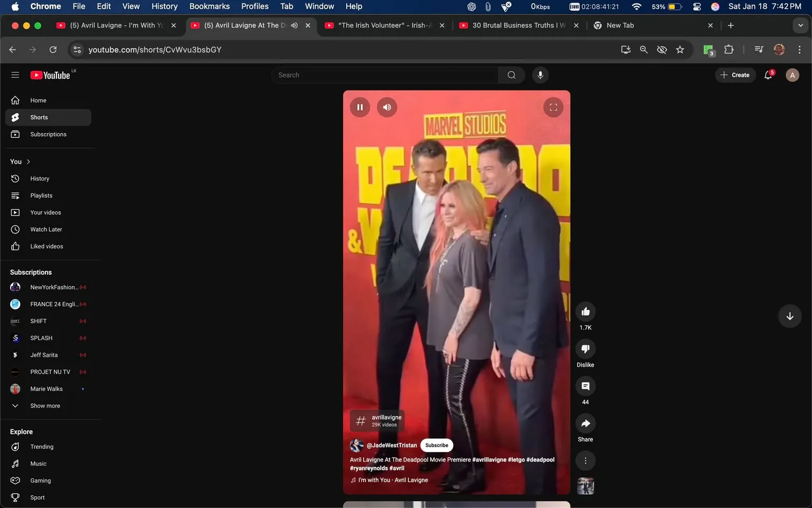812x508 pixels.
Task: Start voice search with microphone
Action: coord(540,75)
